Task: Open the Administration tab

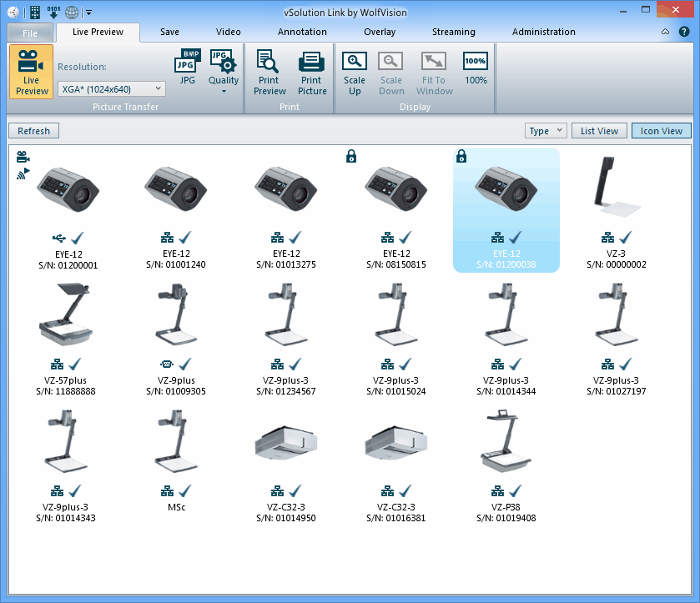Action: point(543,33)
